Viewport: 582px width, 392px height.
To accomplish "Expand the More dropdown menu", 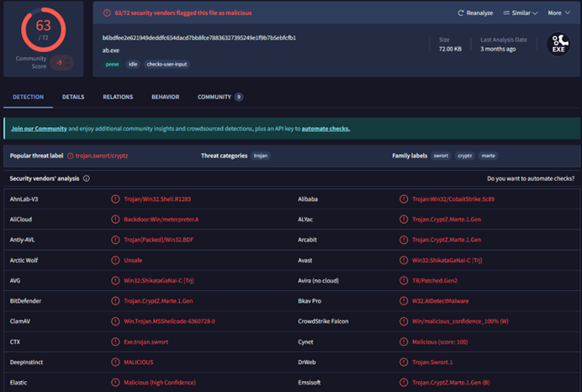I will pyautogui.click(x=559, y=13).
